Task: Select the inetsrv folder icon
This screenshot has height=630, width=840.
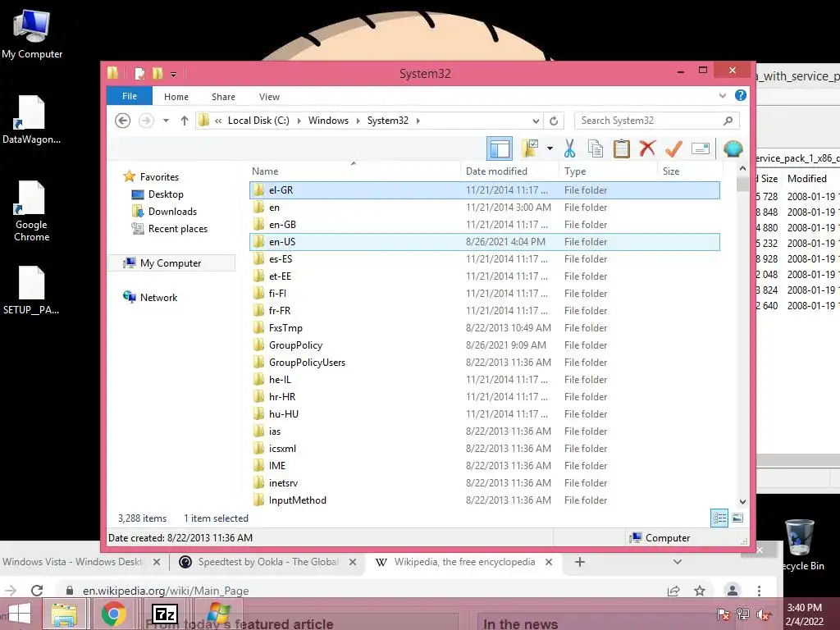Action: (x=258, y=483)
